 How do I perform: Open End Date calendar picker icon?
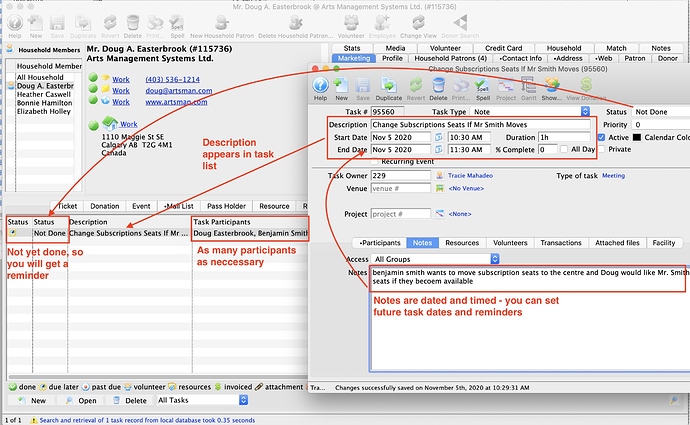[x=439, y=150]
